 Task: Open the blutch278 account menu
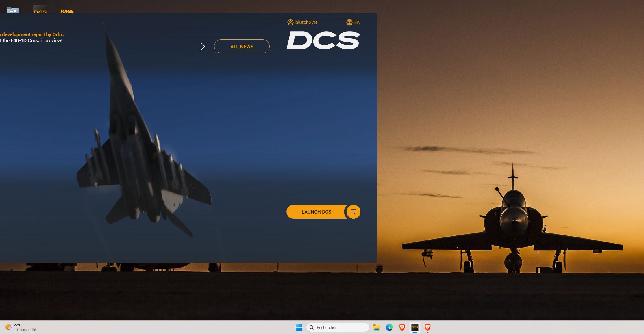click(x=302, y=22)
